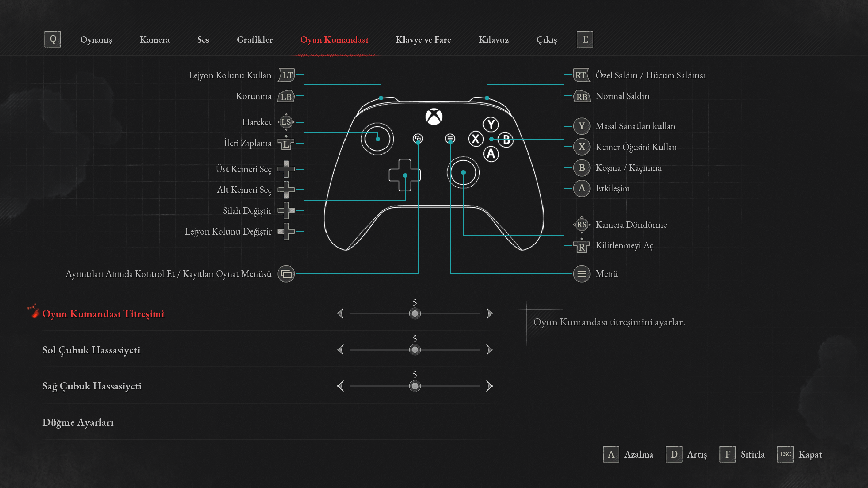Image resolution: width=868 pixels, height=488 pixels.
Task: Increase Sol Çubuk Hassasiyeti with right arrow
Action: (489, 350)
